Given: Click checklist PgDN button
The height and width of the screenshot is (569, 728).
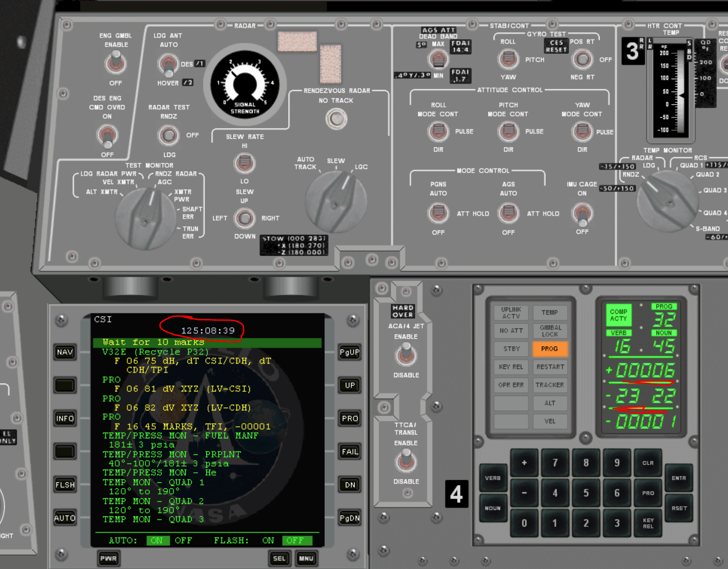Looking at the screenshot, I should (x=350, y=518).
